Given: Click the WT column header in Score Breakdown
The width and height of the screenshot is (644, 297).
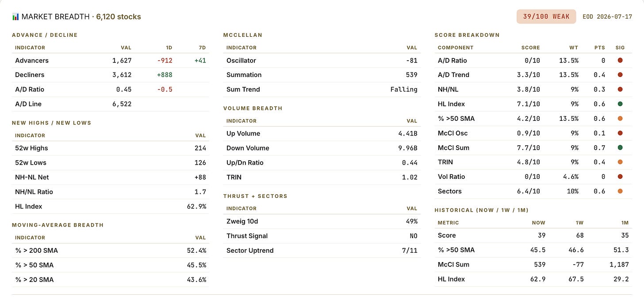Looking at the screenshot, I should point(574,47).
